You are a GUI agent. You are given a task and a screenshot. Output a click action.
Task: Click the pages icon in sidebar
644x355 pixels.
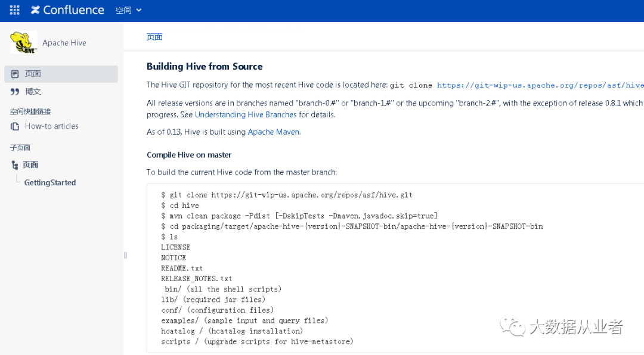[15, 74]
